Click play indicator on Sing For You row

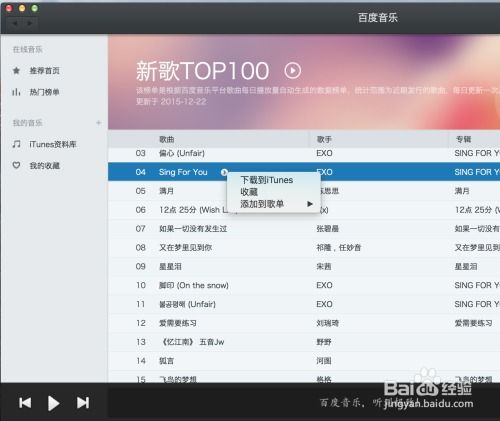[x=224, y=172]
